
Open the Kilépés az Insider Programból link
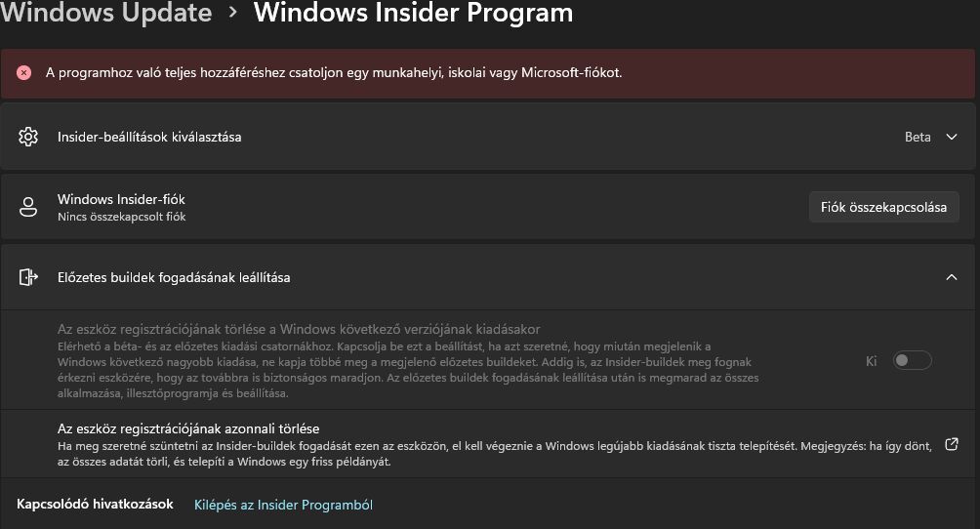click(x=283, y=505)
